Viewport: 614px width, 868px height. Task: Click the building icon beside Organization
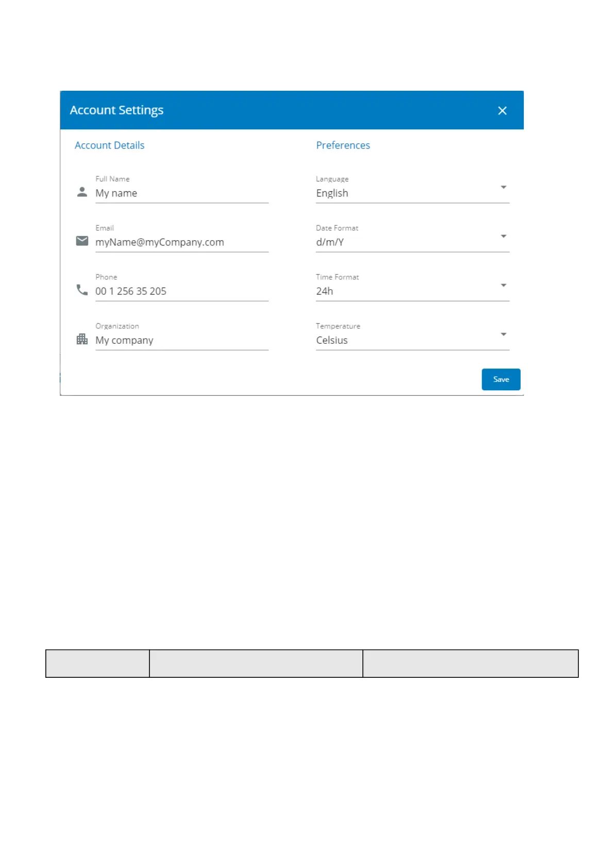pos(82,339)
